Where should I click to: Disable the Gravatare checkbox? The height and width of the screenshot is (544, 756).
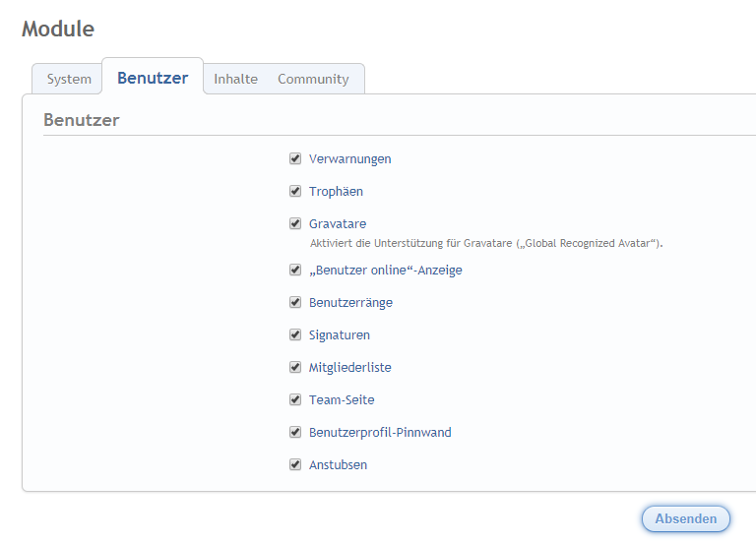click(295, 223)
